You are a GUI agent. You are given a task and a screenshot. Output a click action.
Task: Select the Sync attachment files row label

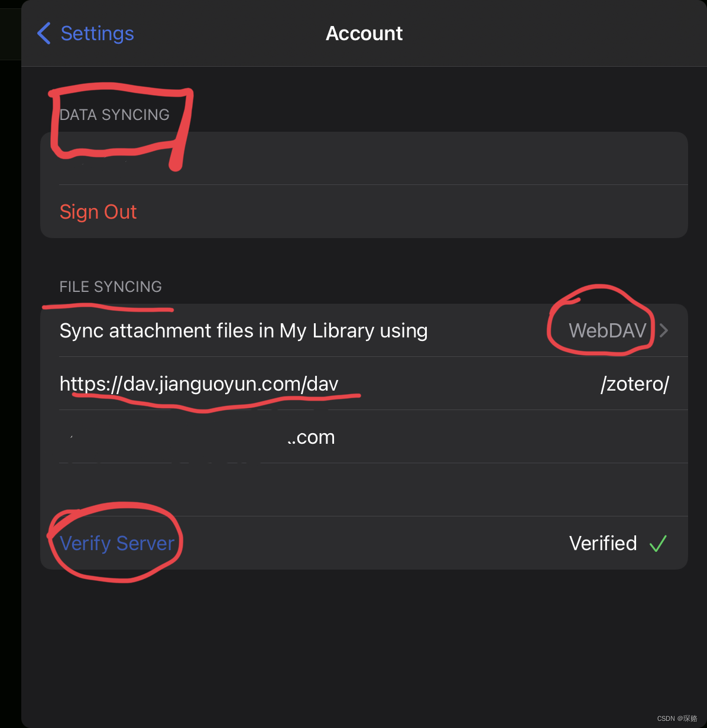click(x=244, y=330)
